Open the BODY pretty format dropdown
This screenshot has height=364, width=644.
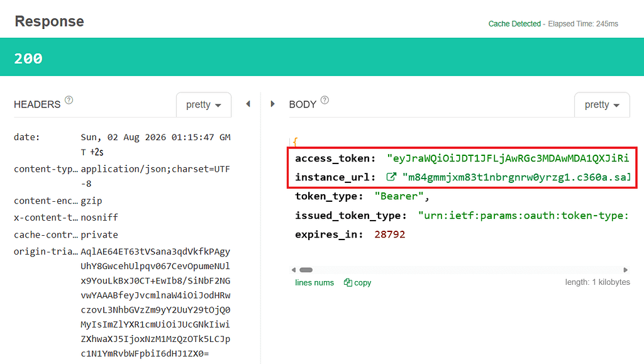click(602, 104)
